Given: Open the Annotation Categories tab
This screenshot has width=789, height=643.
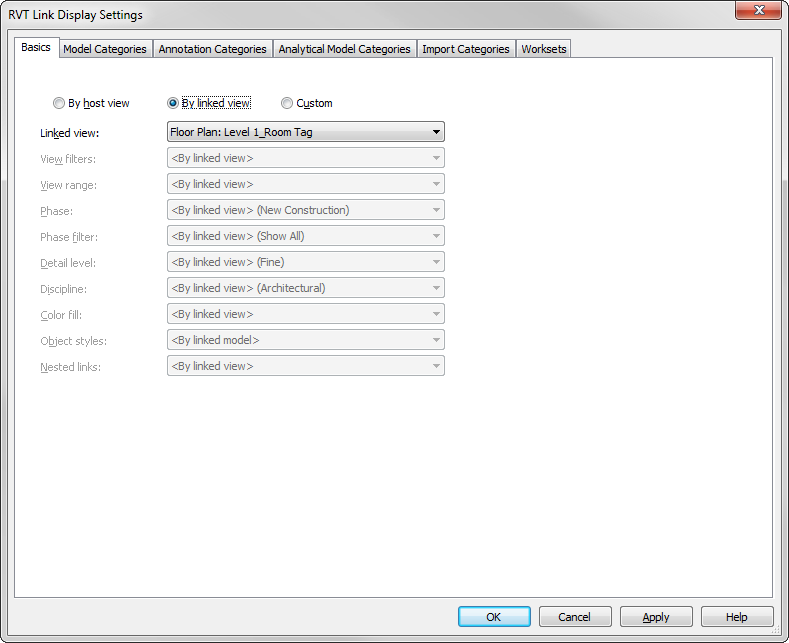Looking at the screenshot, I should [x=212, y=49].
